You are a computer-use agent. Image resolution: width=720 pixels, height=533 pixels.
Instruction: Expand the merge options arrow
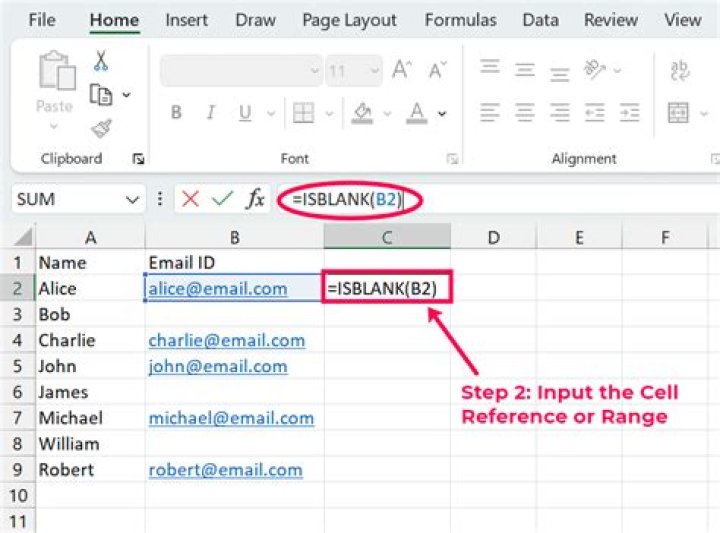[703, 113]
